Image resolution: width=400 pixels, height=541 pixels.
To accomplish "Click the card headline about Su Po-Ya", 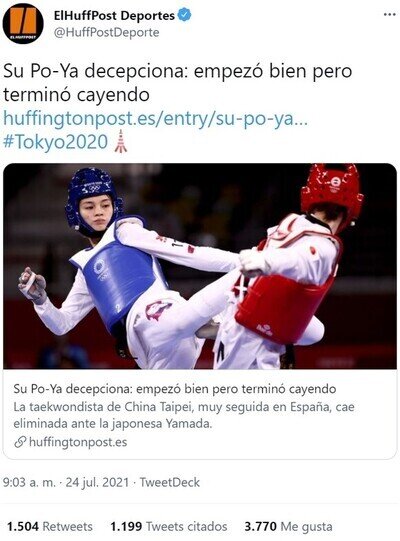I will pos(175,389).
